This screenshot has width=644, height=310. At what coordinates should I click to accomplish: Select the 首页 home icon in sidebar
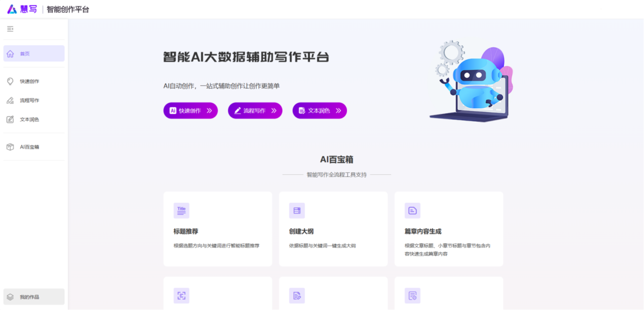tap(10, 54)
